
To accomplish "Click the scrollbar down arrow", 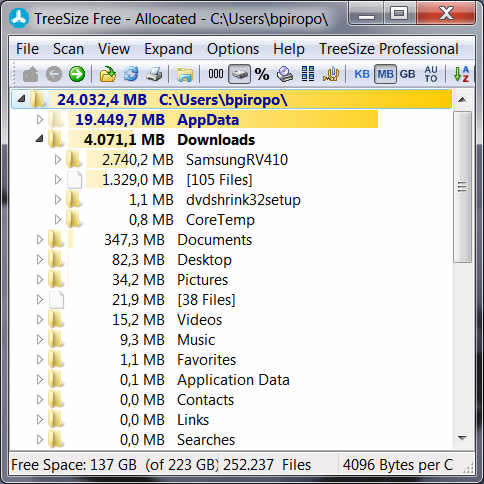I will [x=462, y=438].
